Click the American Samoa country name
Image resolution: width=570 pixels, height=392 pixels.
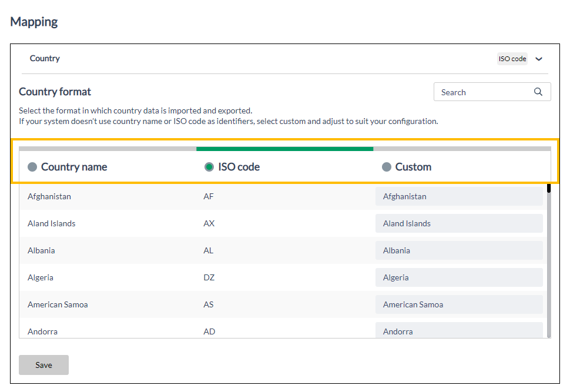pyautogui.click(x=58, y=304)
